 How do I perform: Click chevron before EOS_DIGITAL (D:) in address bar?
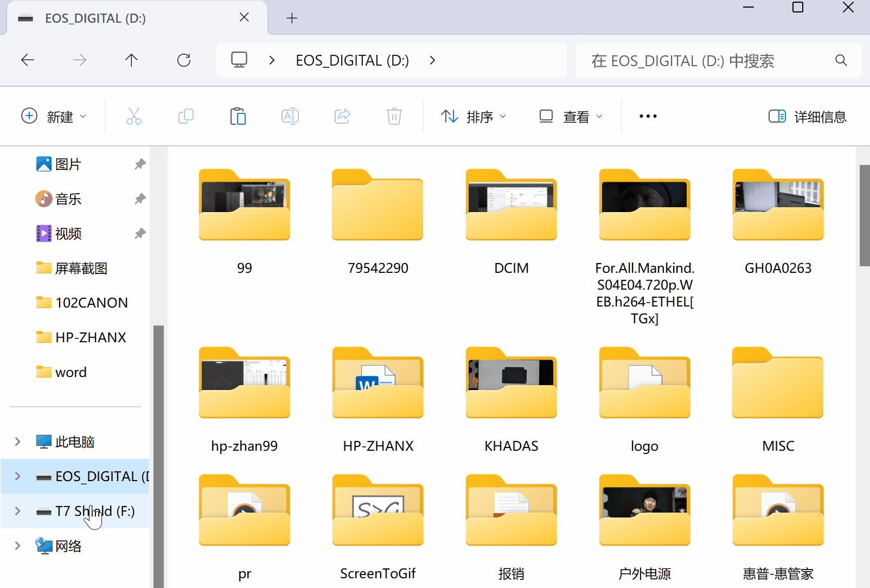coord(272,60)
